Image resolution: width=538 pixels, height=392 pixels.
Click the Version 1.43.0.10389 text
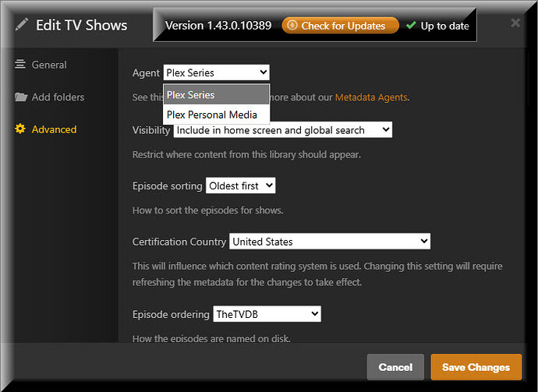coord(218,26)
